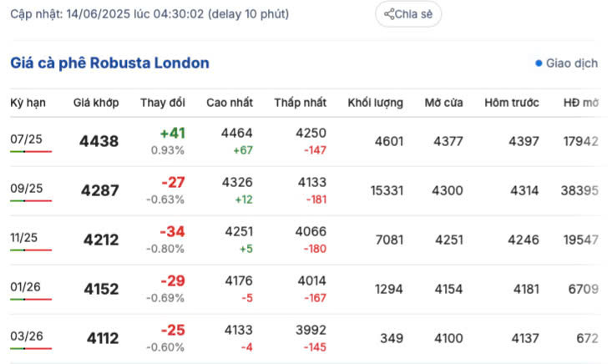Click the Thay đổi column header

pos(163,103)
